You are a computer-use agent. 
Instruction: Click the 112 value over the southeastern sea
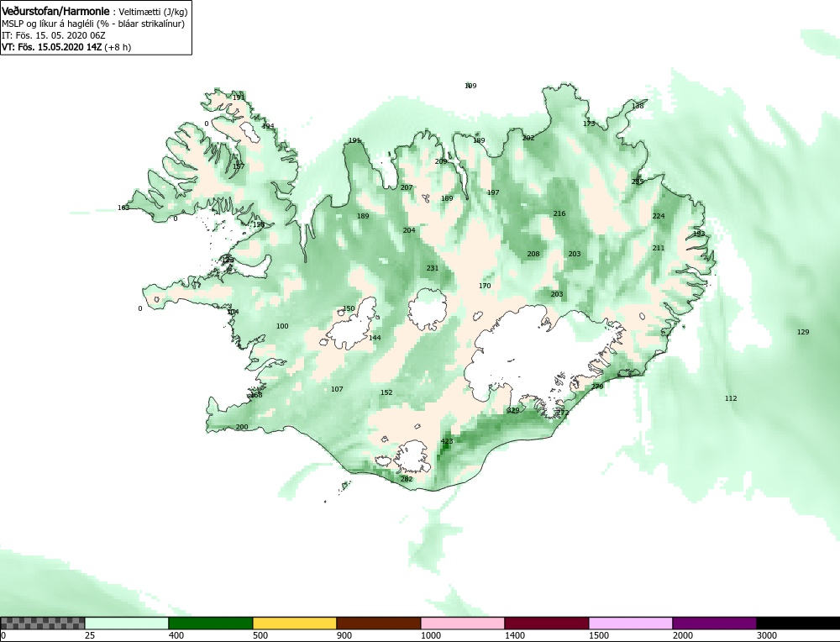tap(731, 398)
